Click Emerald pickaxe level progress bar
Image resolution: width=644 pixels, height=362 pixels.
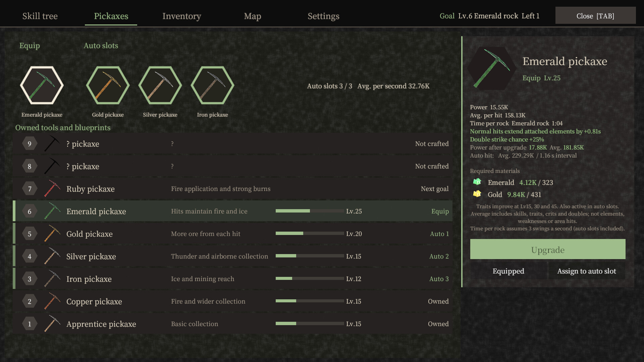[x=310, y=211]
